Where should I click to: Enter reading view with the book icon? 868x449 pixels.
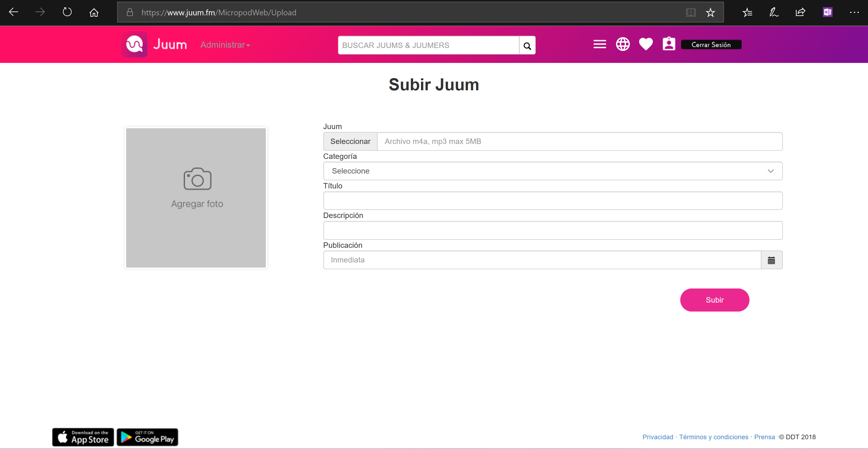[x=690, y=12]
